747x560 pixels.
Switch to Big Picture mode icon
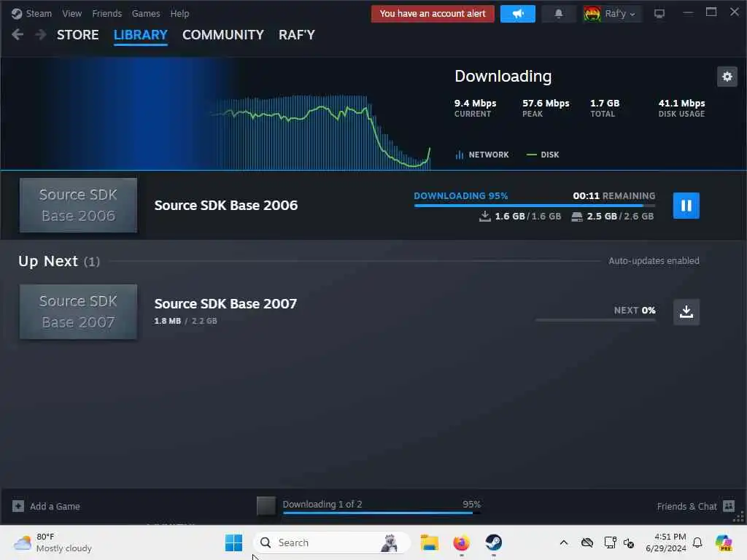point(659,14)
